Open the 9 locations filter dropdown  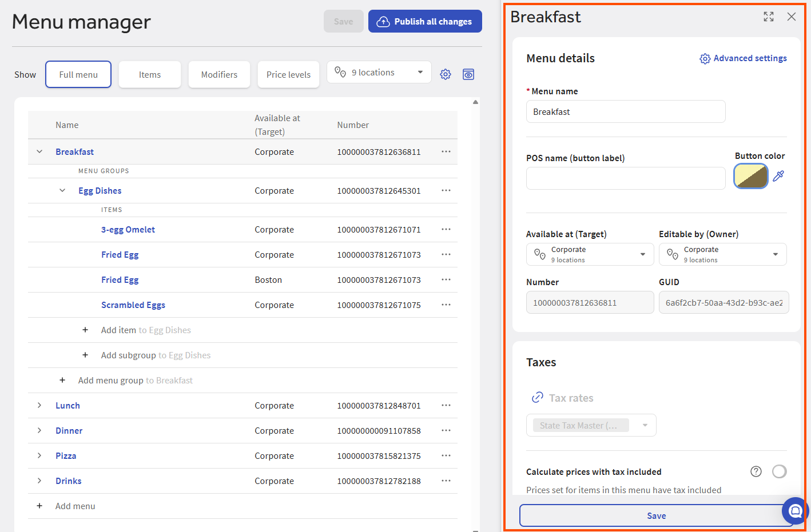tap(379, 73)
